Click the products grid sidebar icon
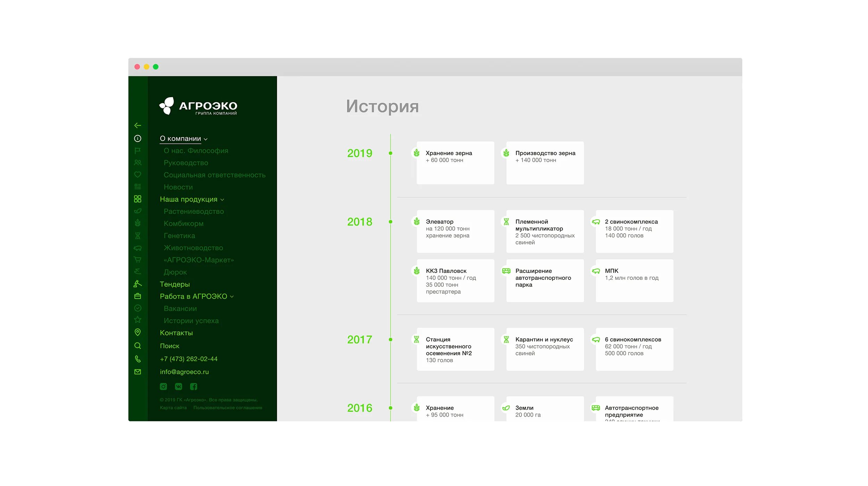The width and height of the screenshot is (868, 486). (138, 199)
